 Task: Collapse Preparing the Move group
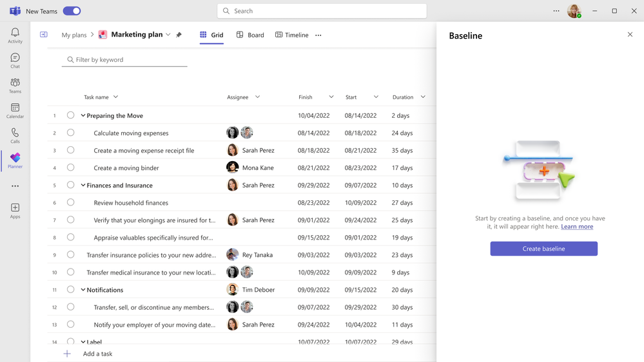click(x=83, y=116)
